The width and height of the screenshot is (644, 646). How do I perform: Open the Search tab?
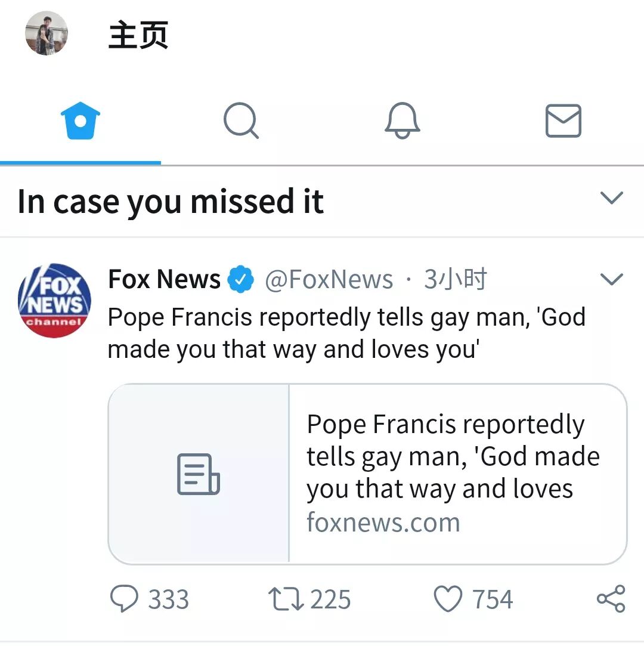coord(241,121)
